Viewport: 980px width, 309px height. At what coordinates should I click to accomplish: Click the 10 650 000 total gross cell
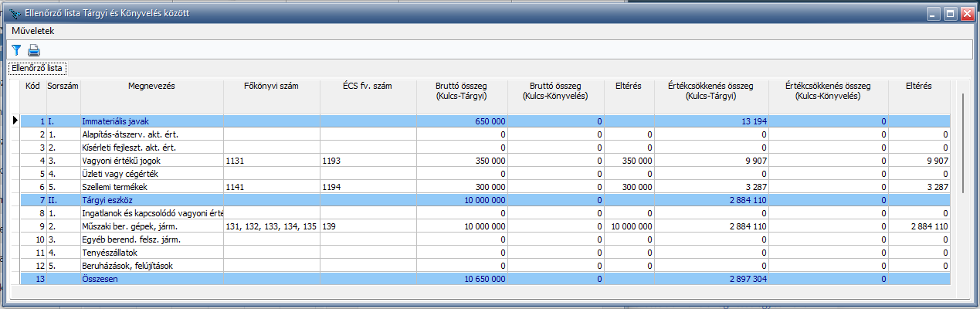click(462, 279)
